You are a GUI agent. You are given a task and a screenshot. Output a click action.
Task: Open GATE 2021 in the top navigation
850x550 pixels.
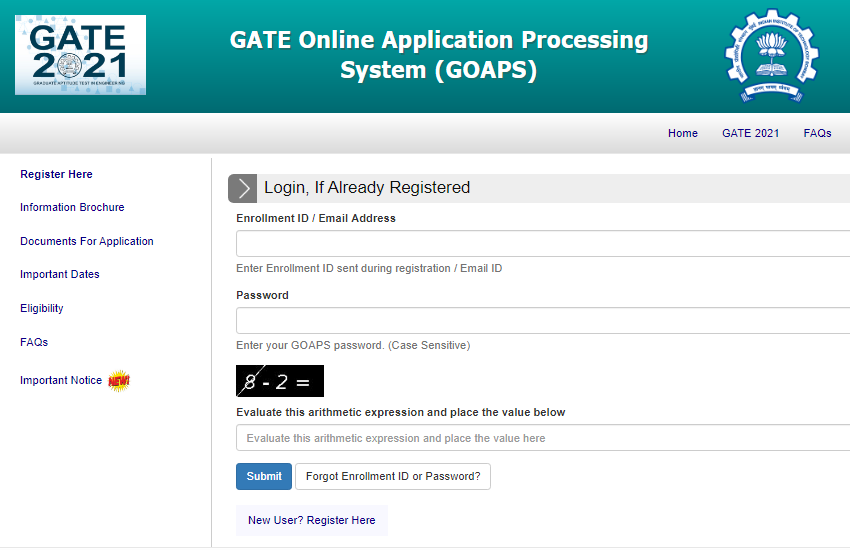[x=750, y=133]
